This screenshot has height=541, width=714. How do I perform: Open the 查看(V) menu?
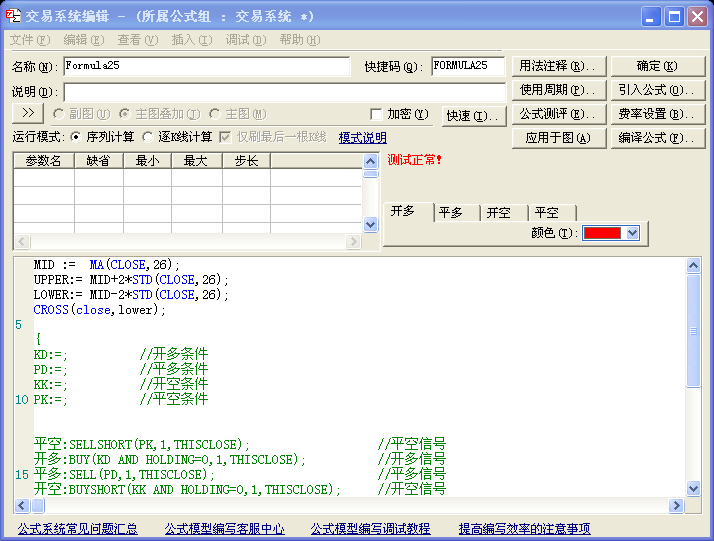[x=138, y=40]
